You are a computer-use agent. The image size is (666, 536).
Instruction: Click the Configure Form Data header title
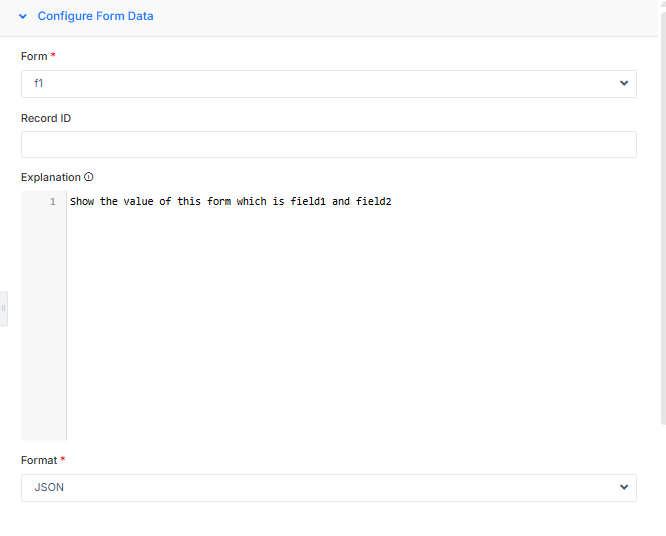pos(95,17)
